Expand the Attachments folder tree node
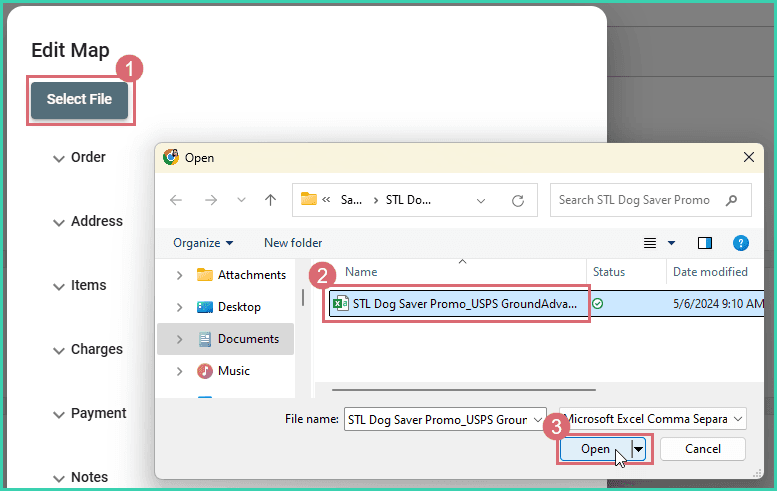This screenshot has height=491, width=777. [x=180, y=275]
